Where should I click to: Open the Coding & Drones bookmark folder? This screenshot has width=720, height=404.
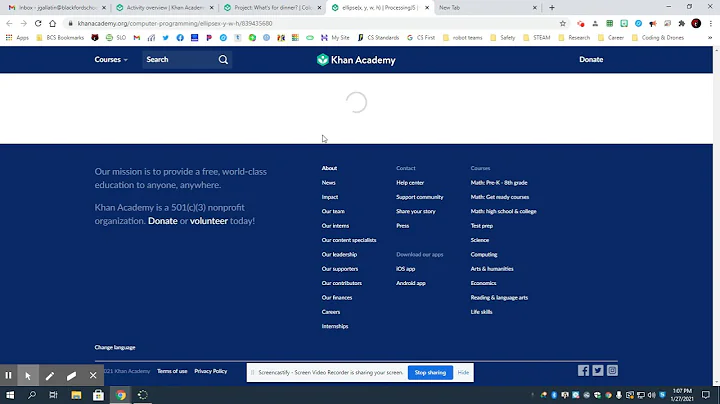tap(658, 38)
